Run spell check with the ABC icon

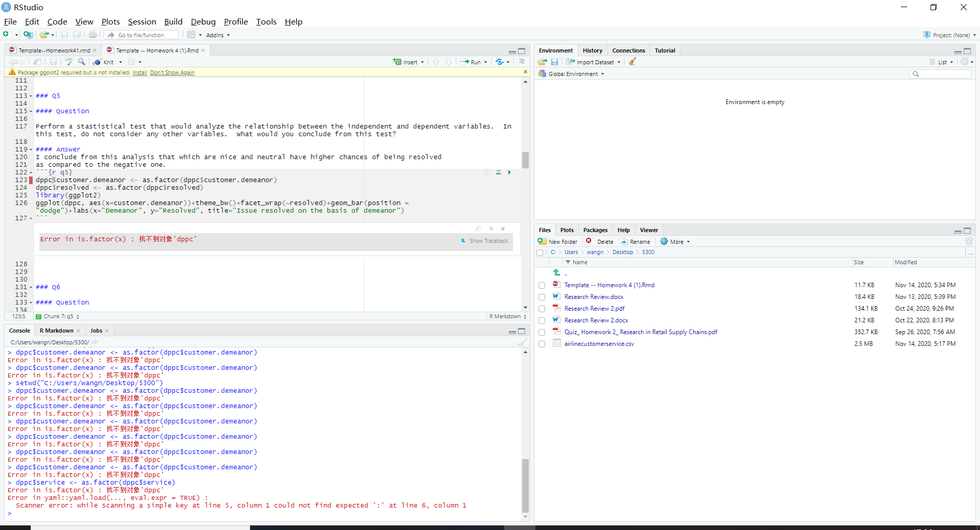point(69,62)
